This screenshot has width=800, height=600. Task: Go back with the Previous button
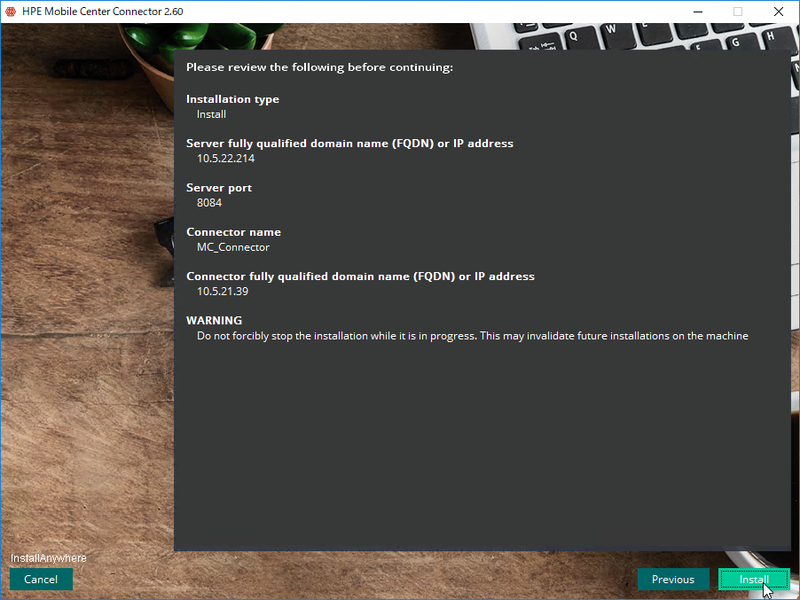click(x=673, y=579)
